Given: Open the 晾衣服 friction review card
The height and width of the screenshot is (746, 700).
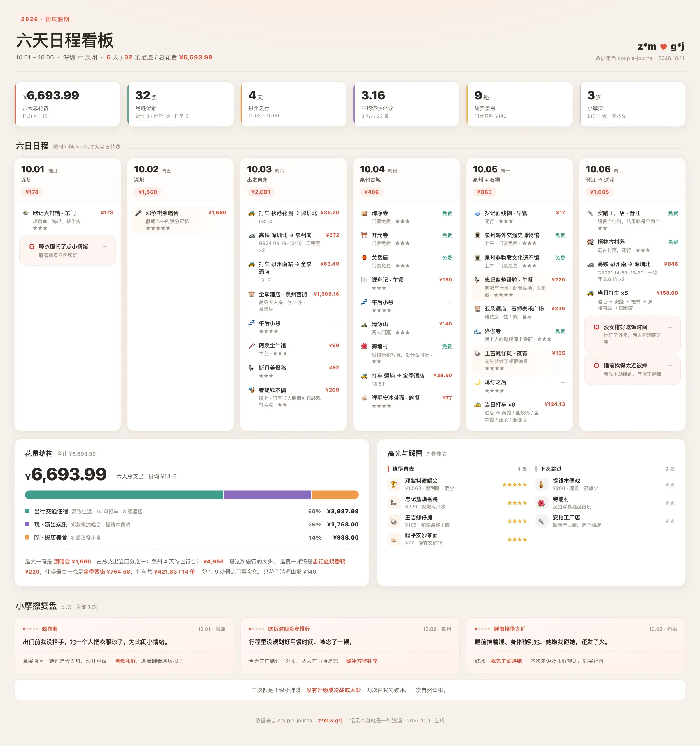Looking at the screenshot, I should (x=124, y=645).
